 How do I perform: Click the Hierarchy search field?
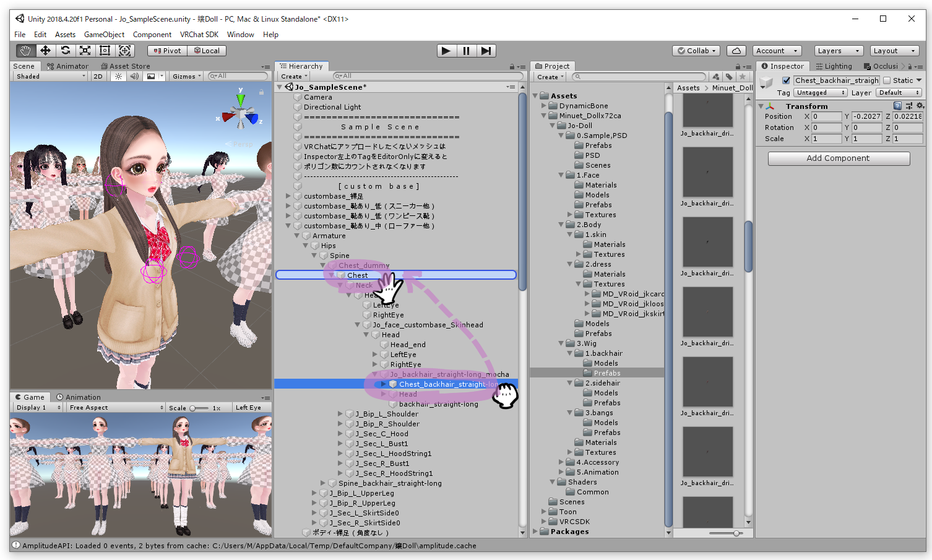(x=427, y=76)
